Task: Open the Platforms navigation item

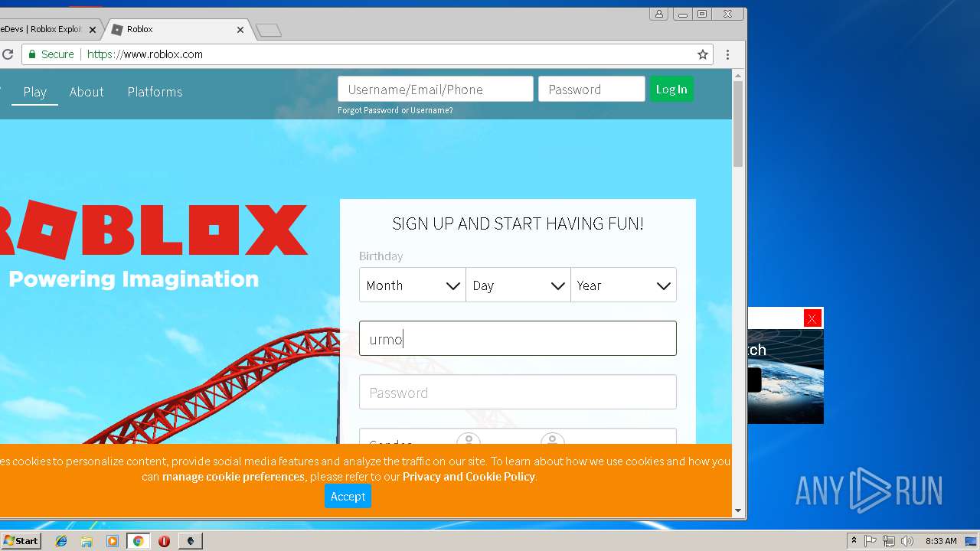Action: click(155, 92)
